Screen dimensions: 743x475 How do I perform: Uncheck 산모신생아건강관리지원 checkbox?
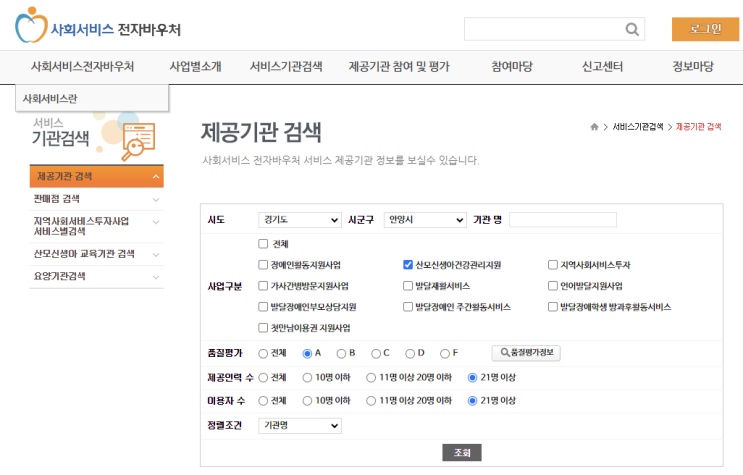(x=408, y=265)
